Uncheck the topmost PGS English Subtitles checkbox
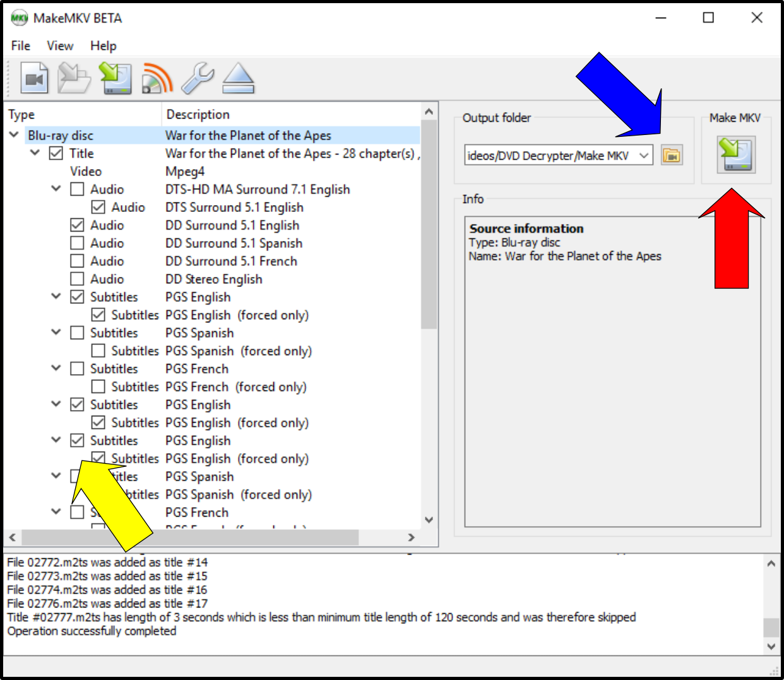 (x=77, y=297)
